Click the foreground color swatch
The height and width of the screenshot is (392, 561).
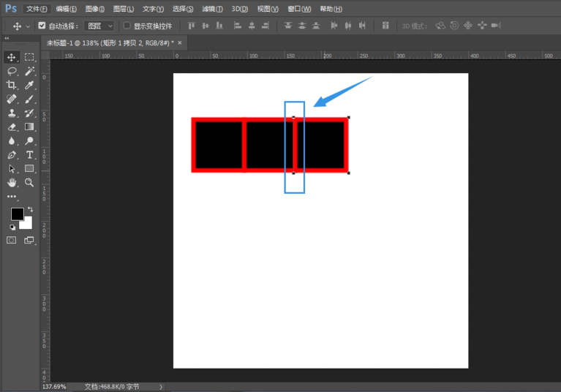tap(16, 214)
